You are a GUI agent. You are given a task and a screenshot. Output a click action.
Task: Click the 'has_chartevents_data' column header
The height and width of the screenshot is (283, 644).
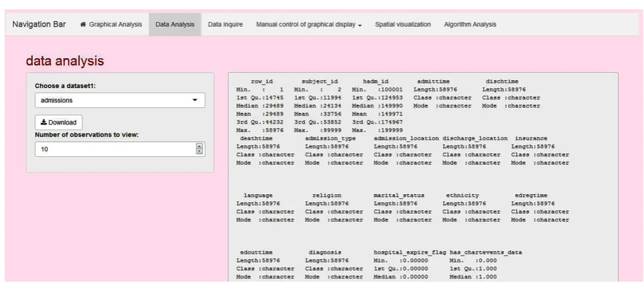(486, 252)
